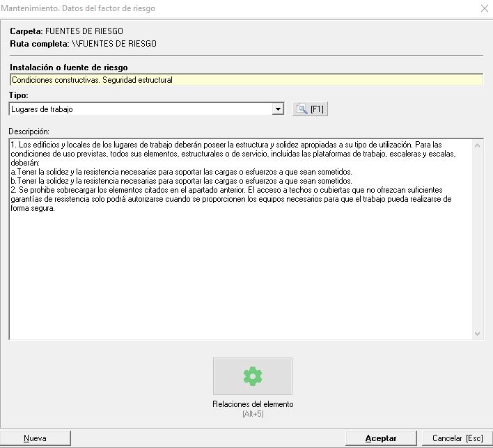Expand the Tipo dropdown arrow

point(279,109)
